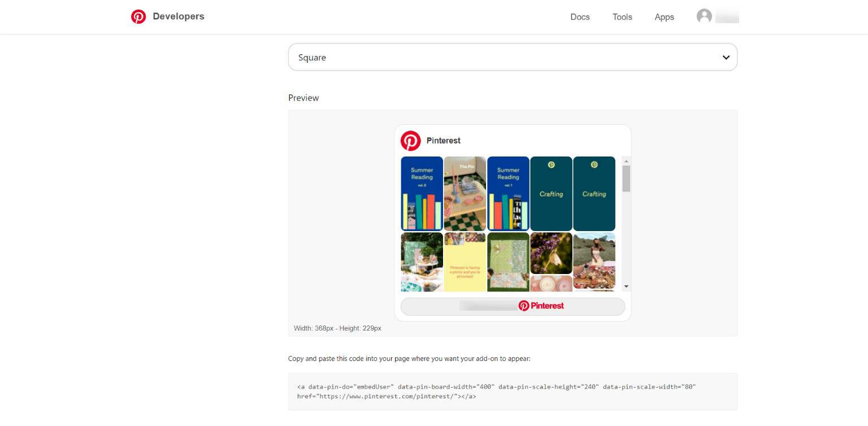Open the Square size selector
The width and height of the screenshot is (868, 426).
[513, 57]
